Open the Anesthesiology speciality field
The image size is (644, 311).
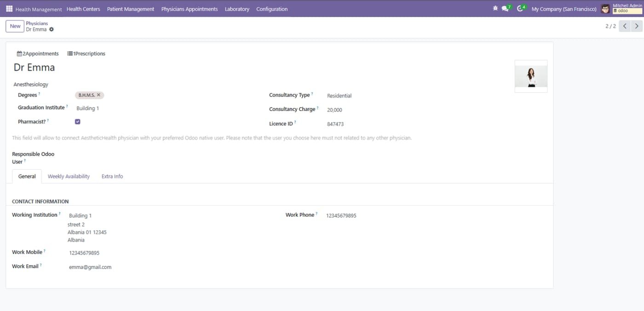pyautogui.click(x=31, y=85)
